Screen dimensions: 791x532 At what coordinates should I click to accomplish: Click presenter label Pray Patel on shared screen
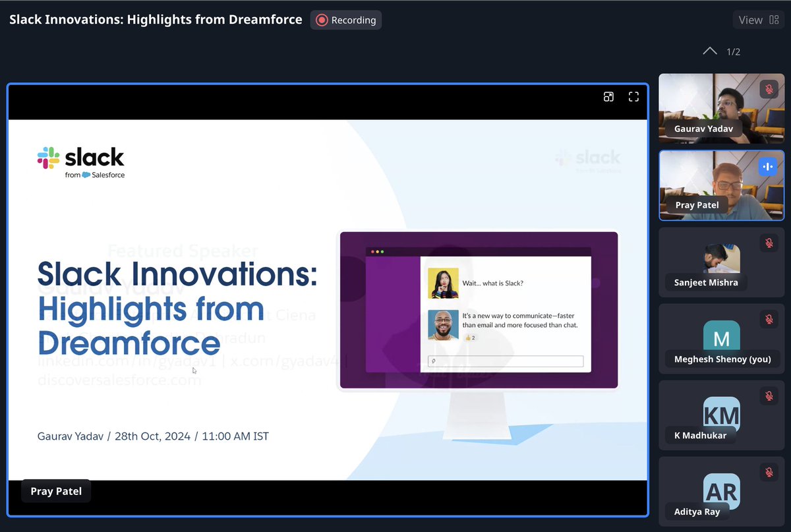pyautogui.click(x=56, y=491)
